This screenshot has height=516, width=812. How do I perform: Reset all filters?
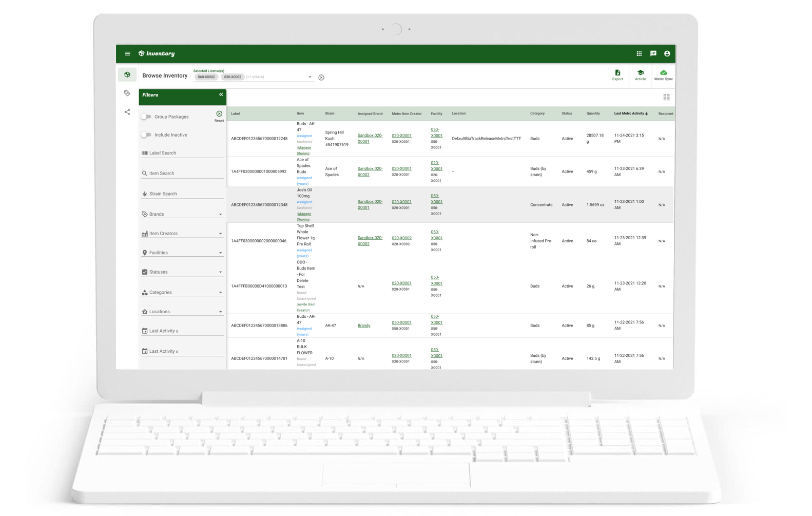219,116
